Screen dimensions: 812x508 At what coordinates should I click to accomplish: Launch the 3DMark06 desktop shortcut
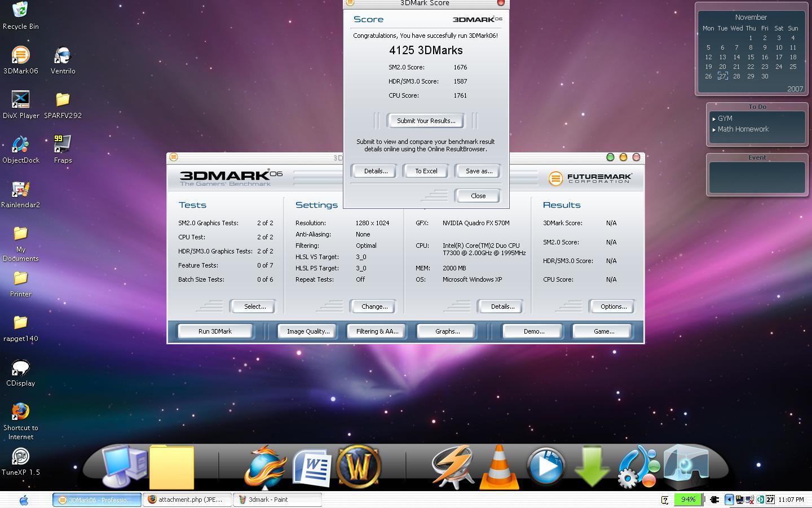(x=20, y=60)
